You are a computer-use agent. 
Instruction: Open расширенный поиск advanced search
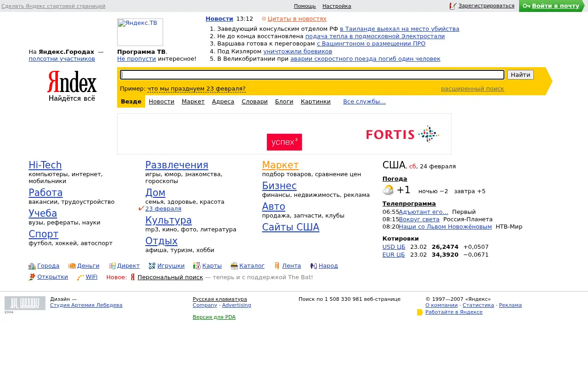tap(472, 89)
